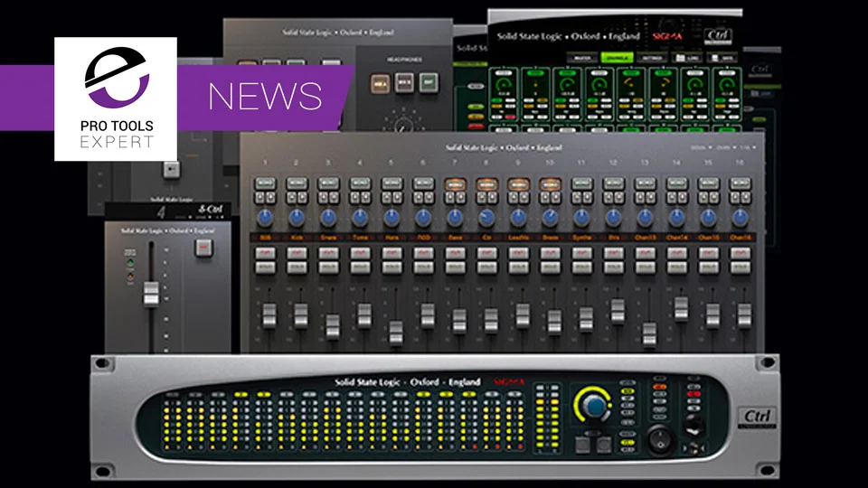Select the green headphones source button

coord(429,82)
